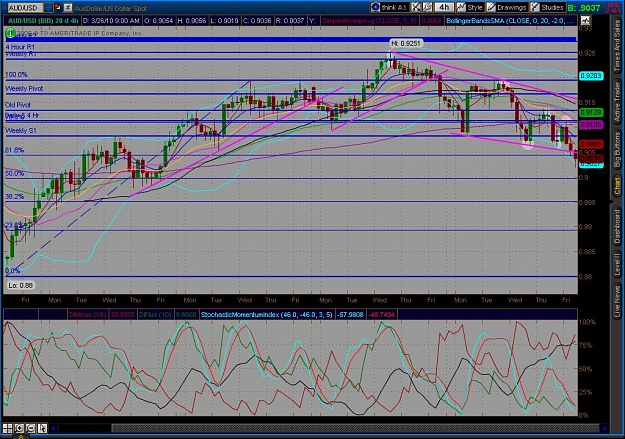Image resolution: width=625 pixels, height=439 pixels.
Task: Click the O: 0.9054 open value
Action: click(x=159, y=21)
